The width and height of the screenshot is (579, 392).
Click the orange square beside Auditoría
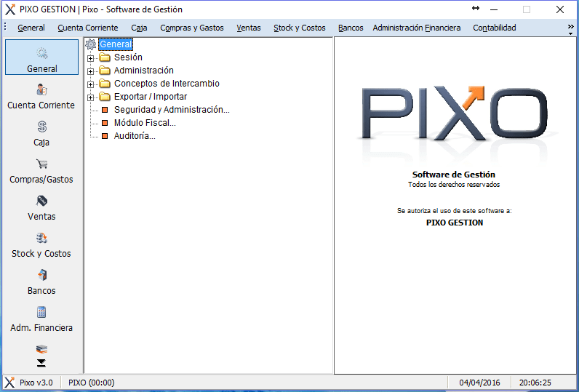tap(105, 136)
